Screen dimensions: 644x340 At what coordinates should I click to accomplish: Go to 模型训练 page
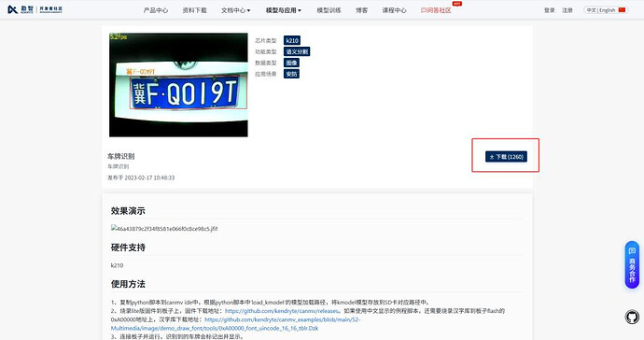329,10
